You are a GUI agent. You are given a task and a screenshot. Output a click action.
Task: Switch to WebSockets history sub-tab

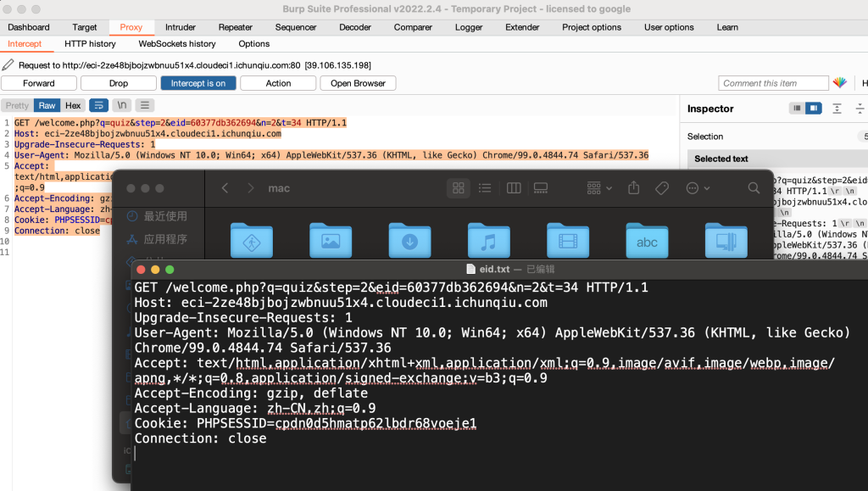(x=177, y=44)
